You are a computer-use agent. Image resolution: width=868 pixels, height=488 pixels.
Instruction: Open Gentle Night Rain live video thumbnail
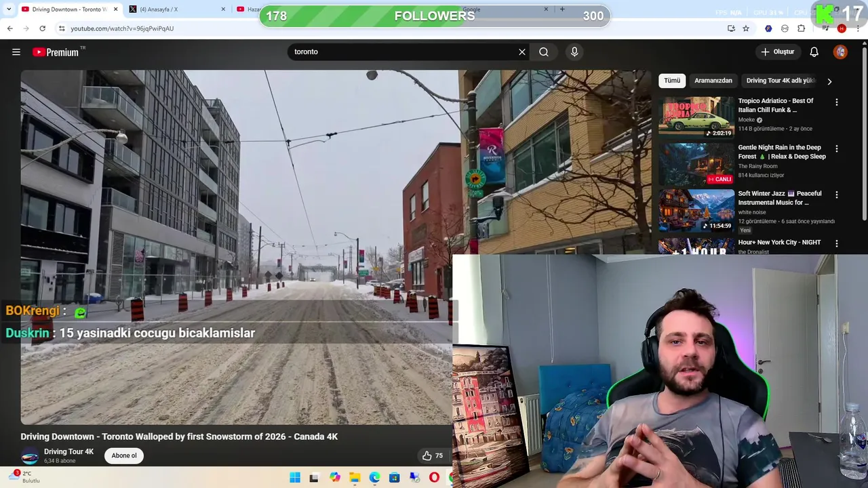[696, 163]
